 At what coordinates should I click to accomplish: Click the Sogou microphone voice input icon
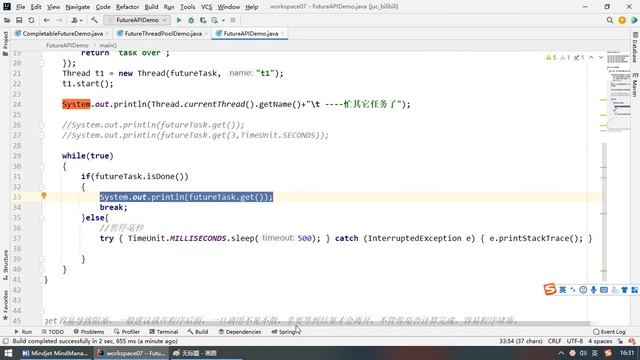point(593,290)
